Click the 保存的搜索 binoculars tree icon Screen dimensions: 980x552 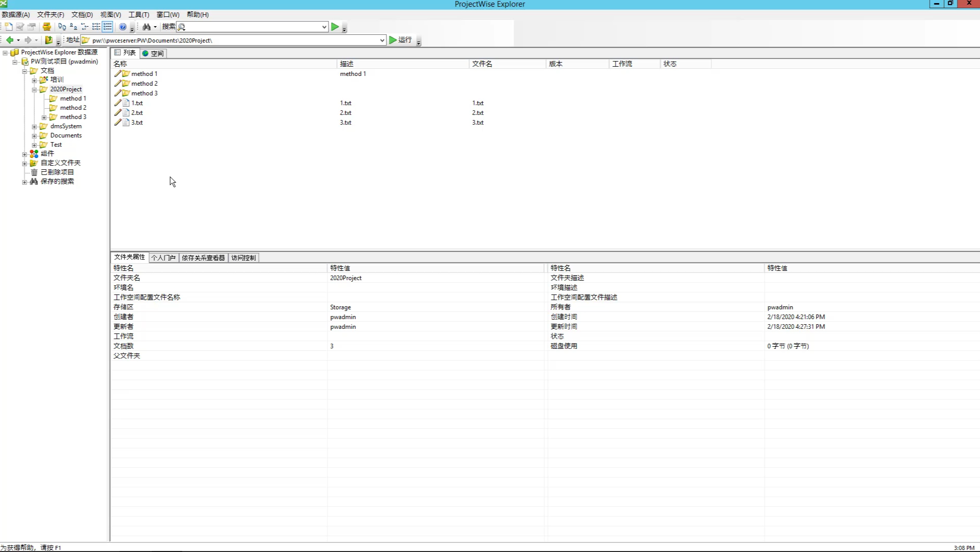tap(34, 181)
